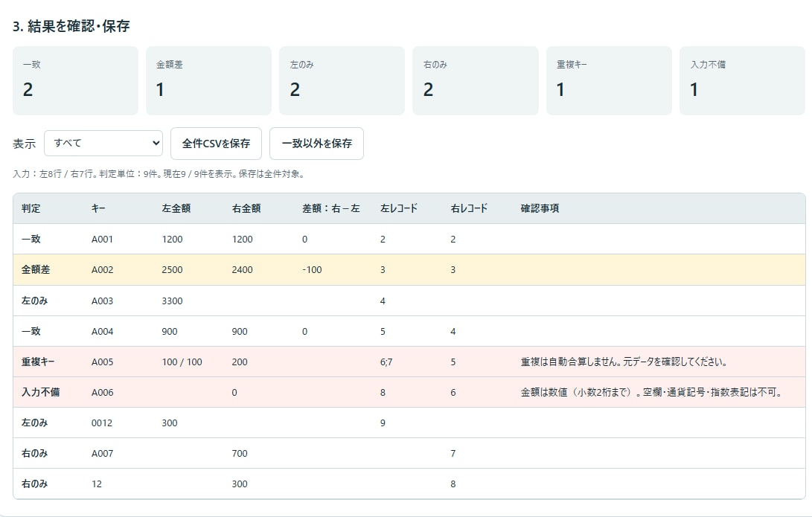Click the right amount 200 in row A005
The height and width of the screenshot is (517, 812).
tap(239, 362)
